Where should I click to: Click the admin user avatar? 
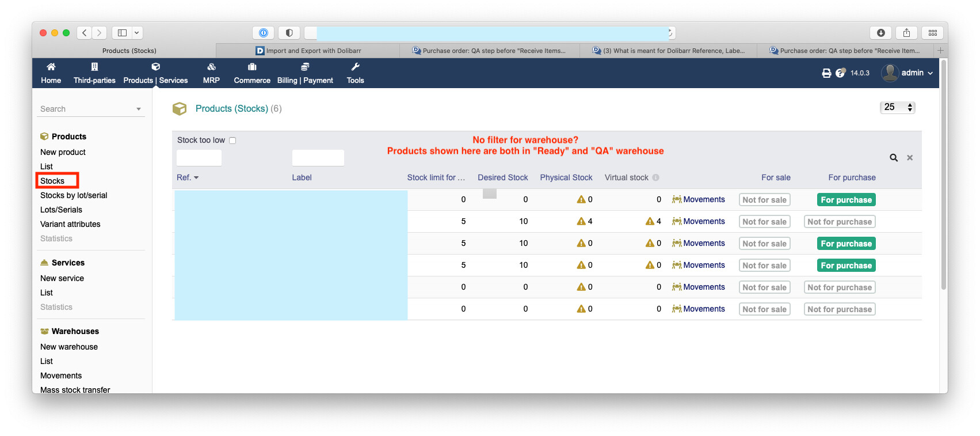tap(890, 73)
